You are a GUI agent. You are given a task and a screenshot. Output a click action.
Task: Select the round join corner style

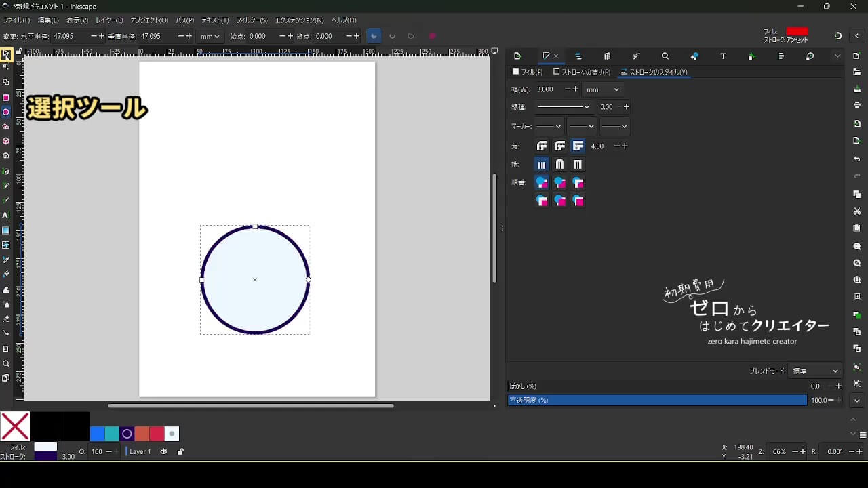(559, 146)
